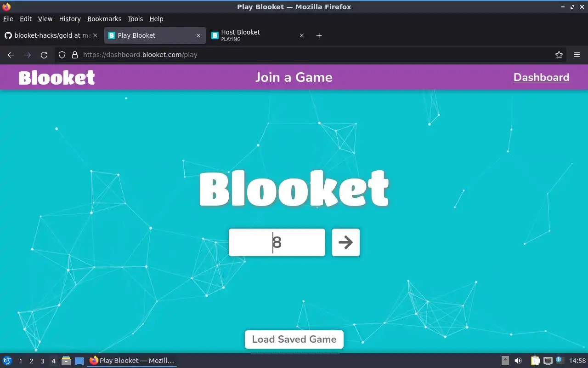Close the Firefox window
The image size is (588, 368).
582,7
